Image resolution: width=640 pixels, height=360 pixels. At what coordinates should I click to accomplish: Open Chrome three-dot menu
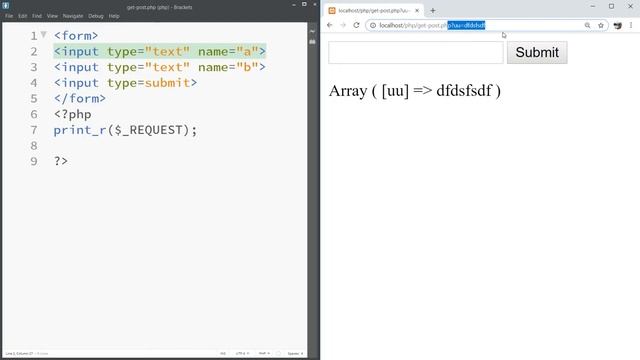tap(631, 25)
